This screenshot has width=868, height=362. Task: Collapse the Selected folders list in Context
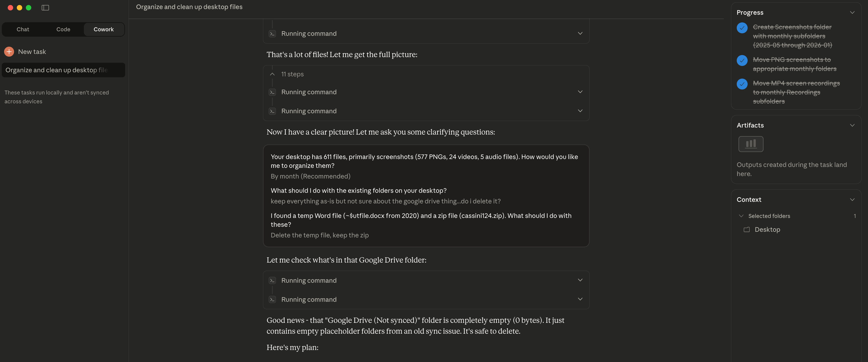741,216
